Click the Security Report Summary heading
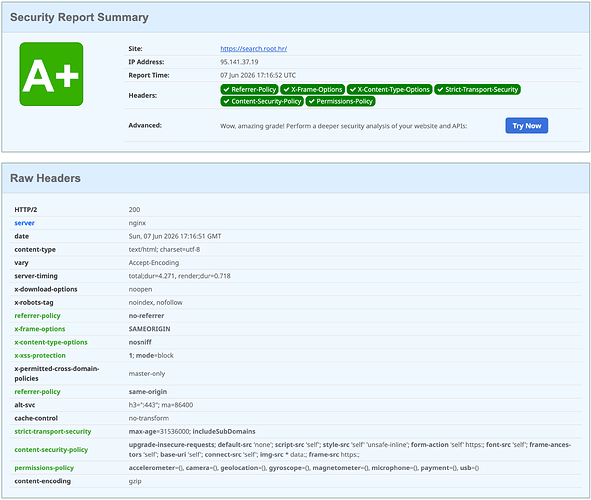This screenshot has height=500, width=591. pos(79,17)
